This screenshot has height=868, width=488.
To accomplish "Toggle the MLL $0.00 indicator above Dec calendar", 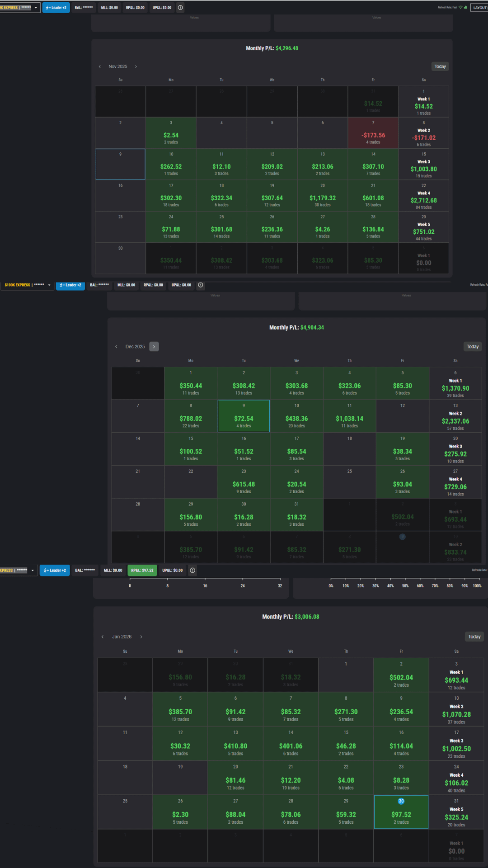I will pyautogui.click(x=126, y=285).
